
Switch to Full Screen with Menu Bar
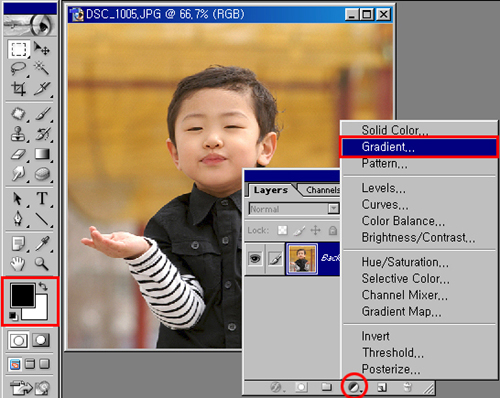[30, 364]
